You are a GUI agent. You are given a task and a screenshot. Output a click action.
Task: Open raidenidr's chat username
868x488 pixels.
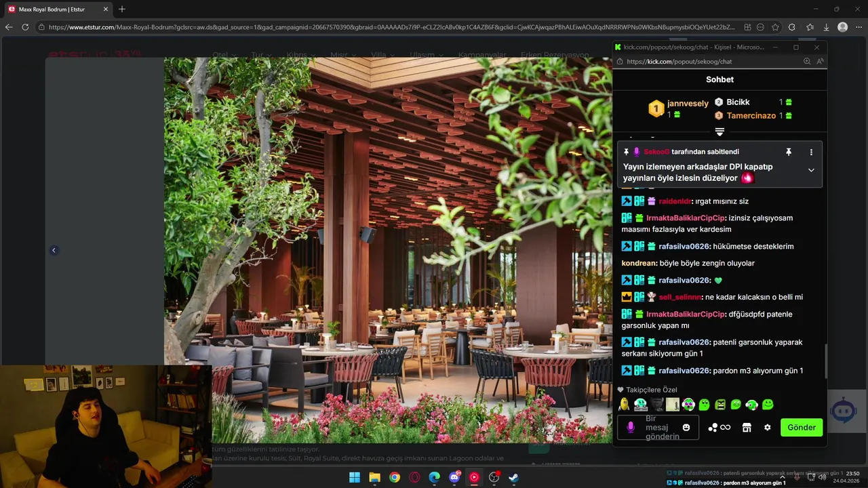click(675, 201)
